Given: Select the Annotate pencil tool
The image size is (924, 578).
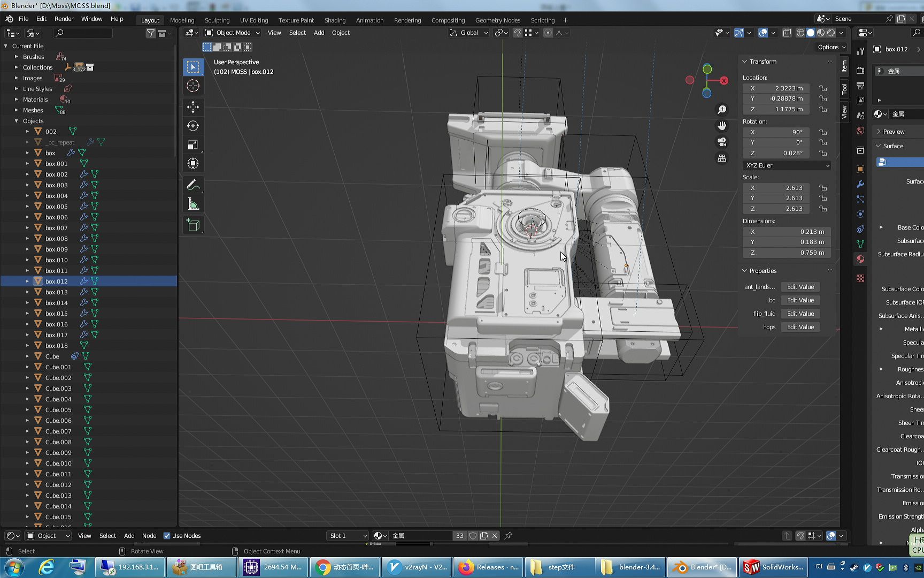Looking at the screenshot, I should [x=193, y=185].
